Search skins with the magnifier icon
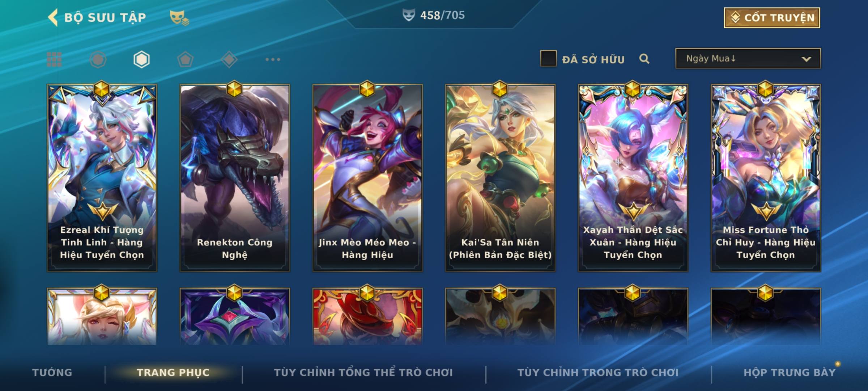The image size is (868, 391). 644,59
